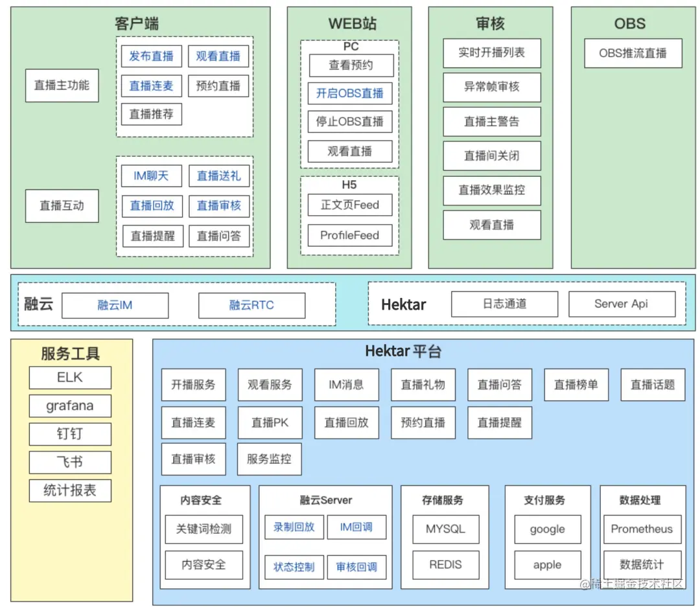
Task: Click 直播PK in the Hektar平台
Action: [270, 422]
